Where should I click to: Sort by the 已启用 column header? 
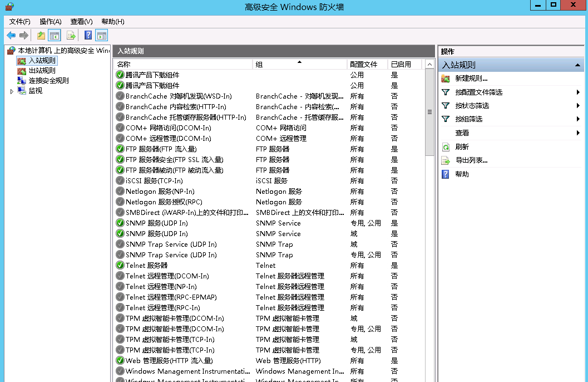[x=404, y=65]
